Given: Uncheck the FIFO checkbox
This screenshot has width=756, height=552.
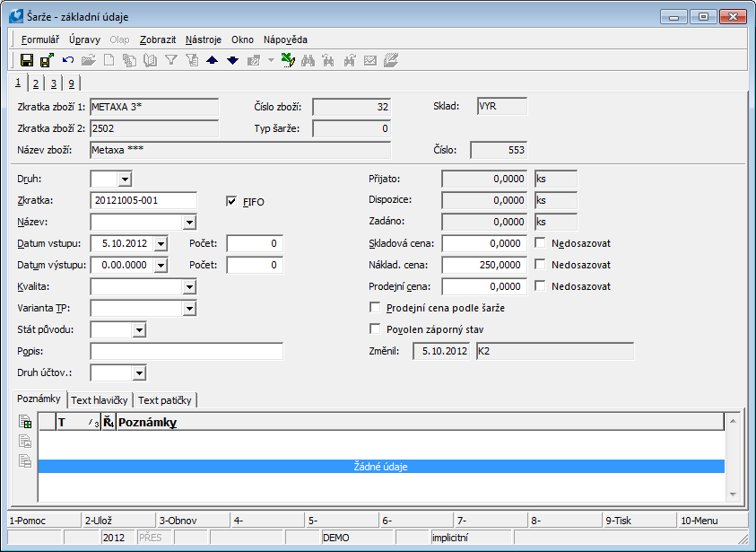Looking at the screenshot, I should tap(232, 202).
